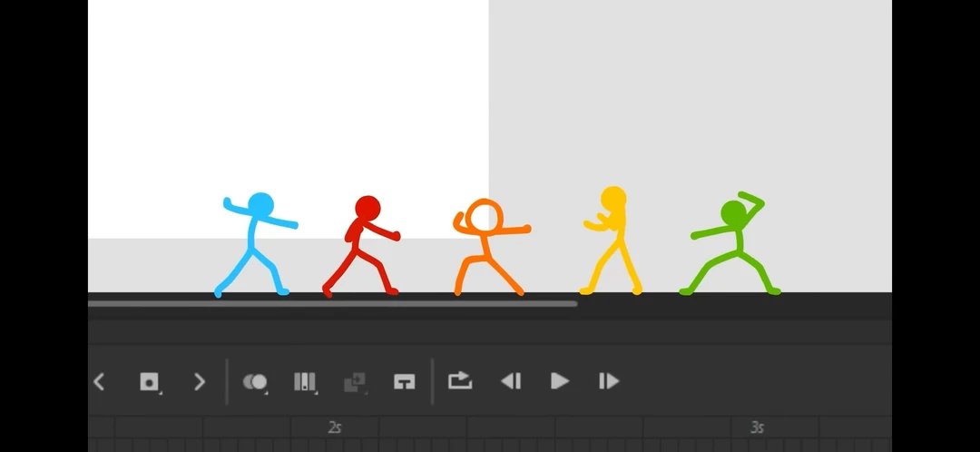Step forward one frame
Viewport: 980px width, 452px height.
click(609, 380)
